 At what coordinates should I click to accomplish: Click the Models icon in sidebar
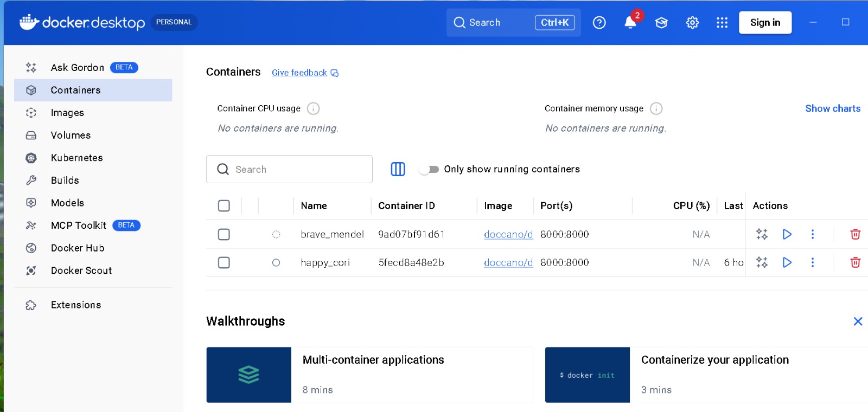pyautogui.click(x=31, y=203)
